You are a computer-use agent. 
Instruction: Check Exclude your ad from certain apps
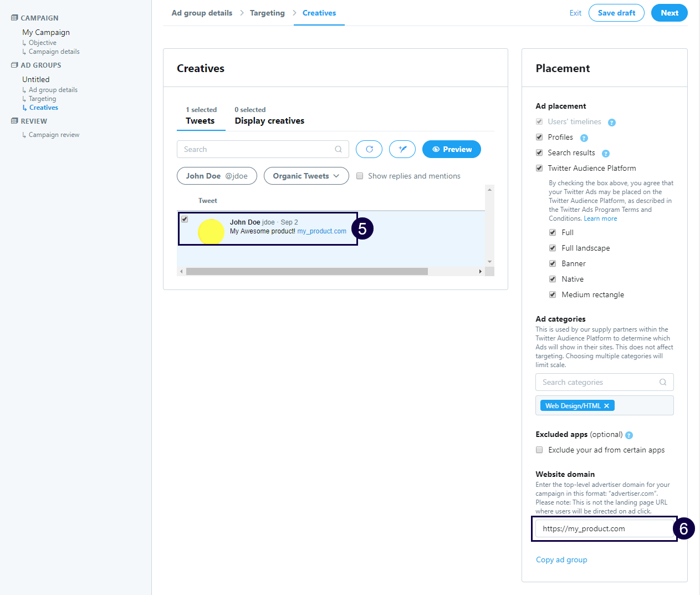click(x=539, y=450)
